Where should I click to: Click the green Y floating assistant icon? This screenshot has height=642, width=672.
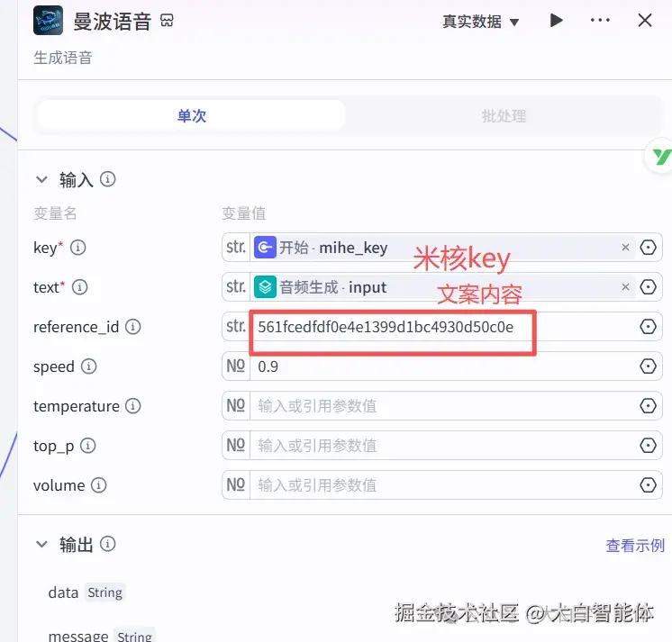(661, 157)
